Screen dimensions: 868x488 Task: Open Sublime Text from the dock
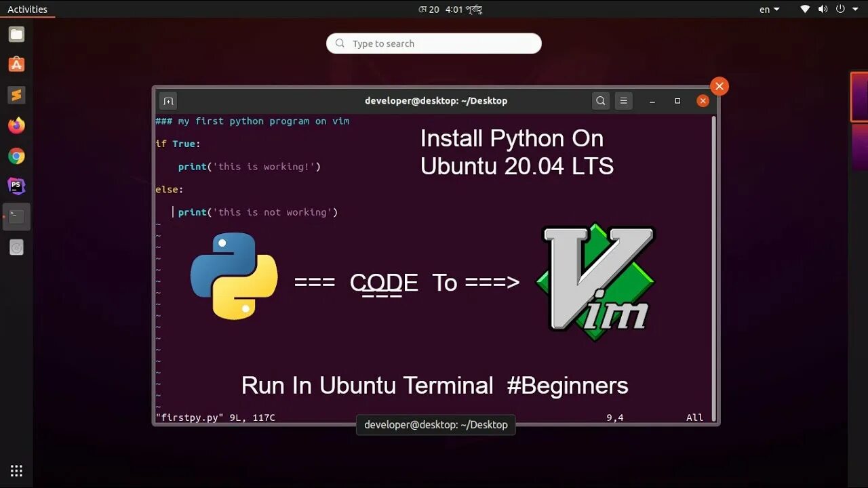pyautogui.click(x=17, y=95)
